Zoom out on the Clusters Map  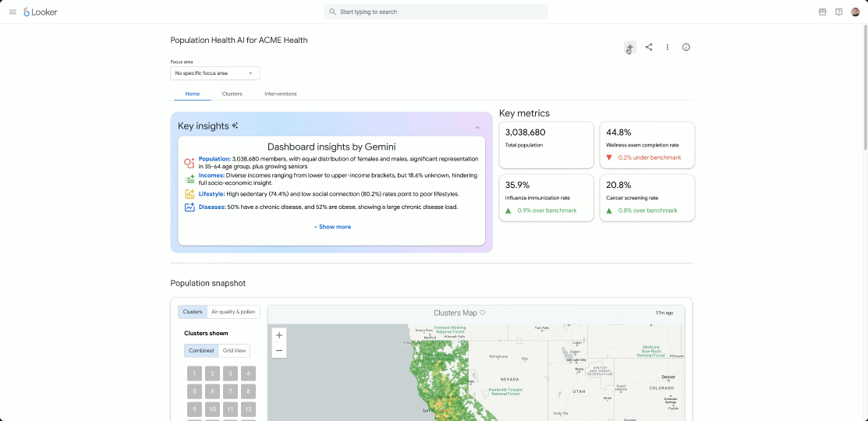pyautogui.click(x=279, y=351)
